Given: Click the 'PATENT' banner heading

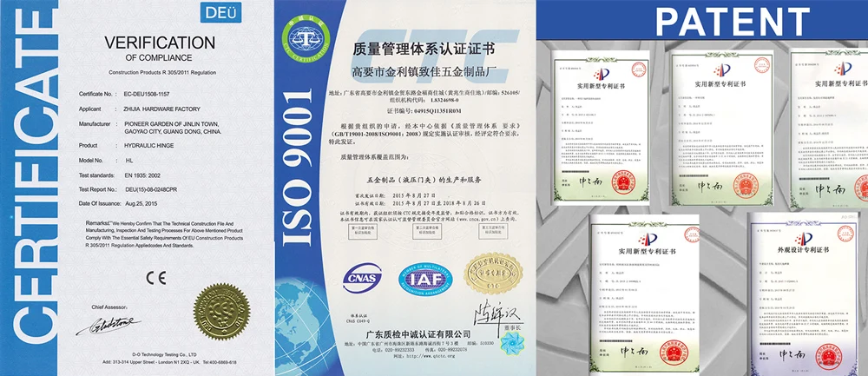Looking at the screenshot, I should (733, 21).
